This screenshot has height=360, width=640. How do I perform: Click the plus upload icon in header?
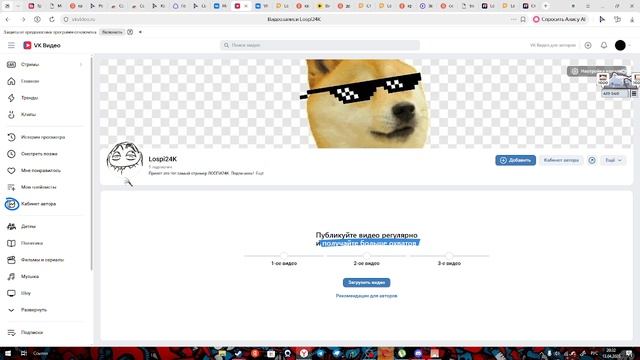[x=588, y=45]
